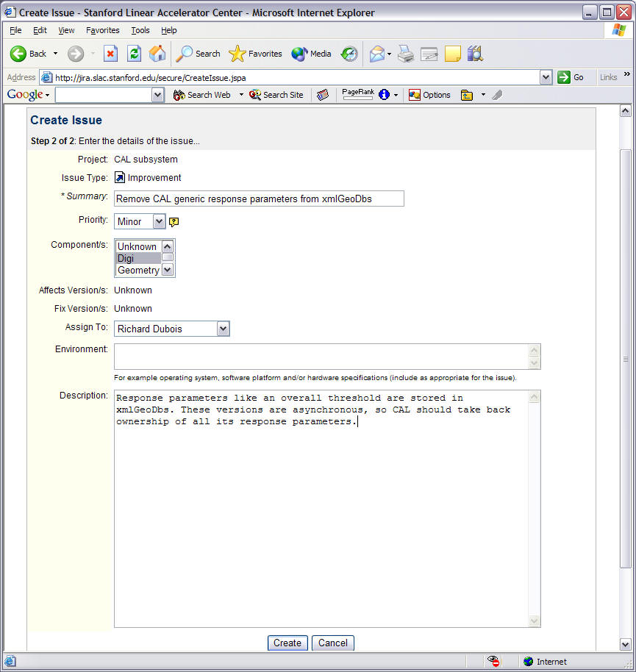
Task: Open the View menu
Action: point(66,30)
